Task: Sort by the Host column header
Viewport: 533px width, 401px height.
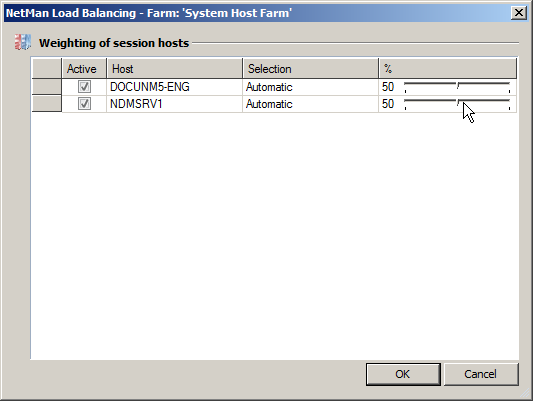Action: [x=174, y=69]
